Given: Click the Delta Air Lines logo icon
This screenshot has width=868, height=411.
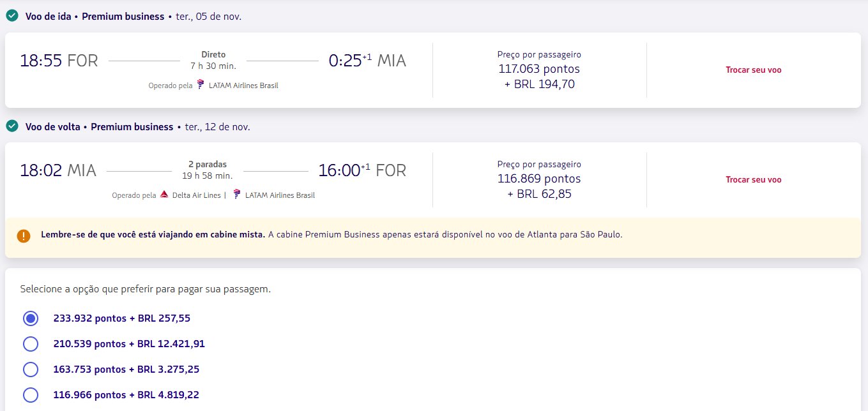Looking at the screenshot, I should [164, 195].
